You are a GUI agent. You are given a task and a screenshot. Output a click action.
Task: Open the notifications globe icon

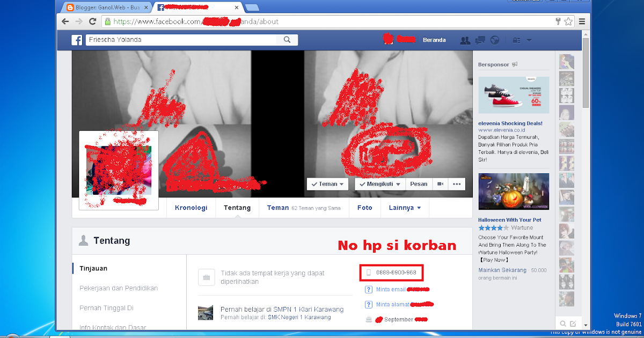[495, 40]
